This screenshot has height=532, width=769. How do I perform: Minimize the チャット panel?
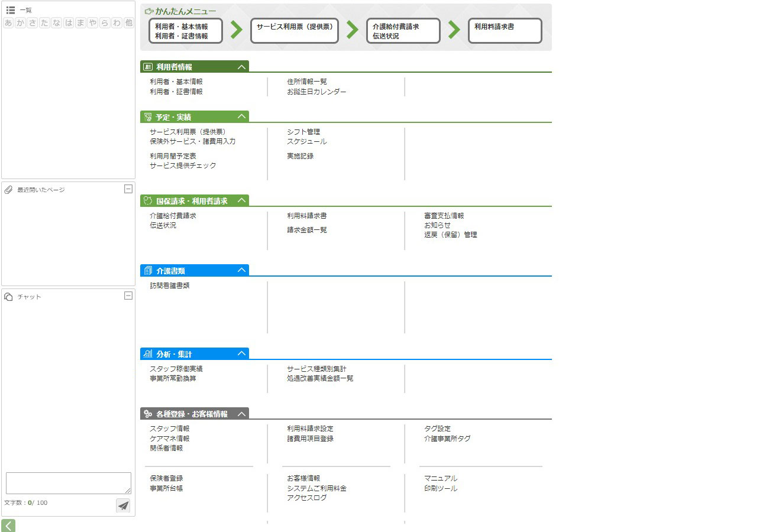coord(128,296)
